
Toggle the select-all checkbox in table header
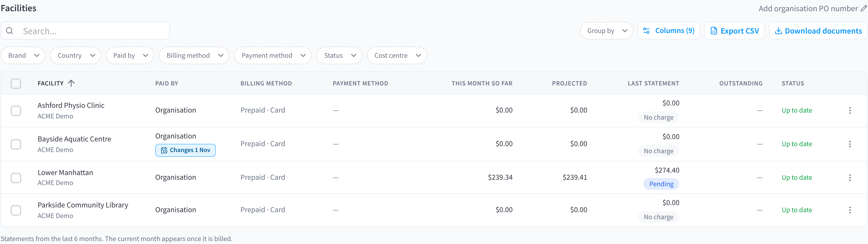coord(16,83)
